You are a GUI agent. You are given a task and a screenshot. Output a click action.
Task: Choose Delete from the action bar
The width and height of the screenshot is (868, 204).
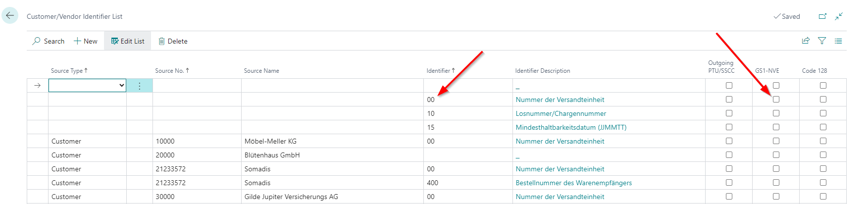coord(173,41)
